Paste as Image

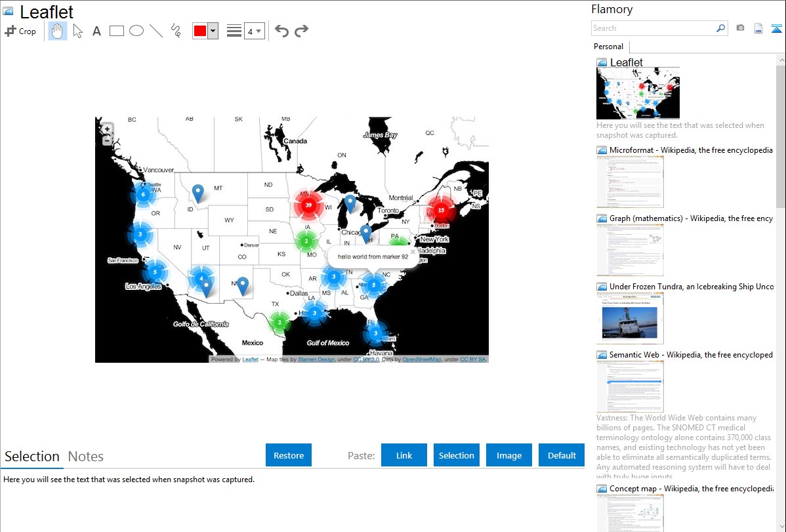[509, 455]
